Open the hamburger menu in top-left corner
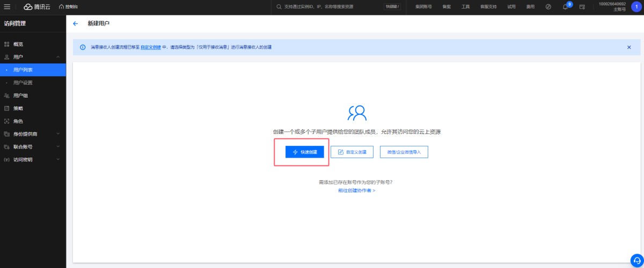 click(7, 6)
